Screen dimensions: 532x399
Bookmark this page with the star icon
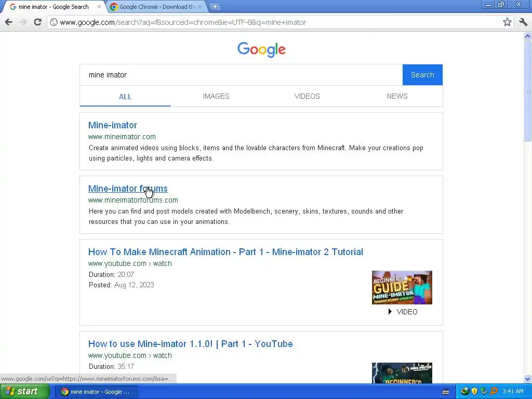point(507,22)
